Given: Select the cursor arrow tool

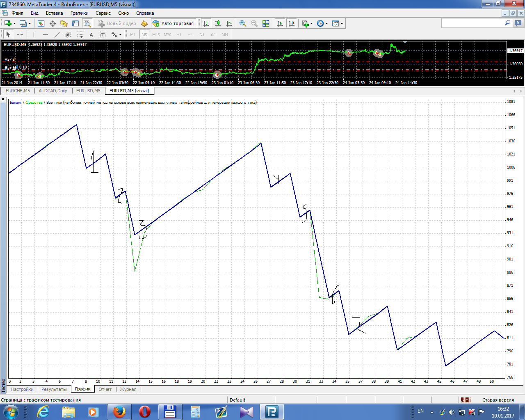Looking at the screenshot, I should [8, 34].
